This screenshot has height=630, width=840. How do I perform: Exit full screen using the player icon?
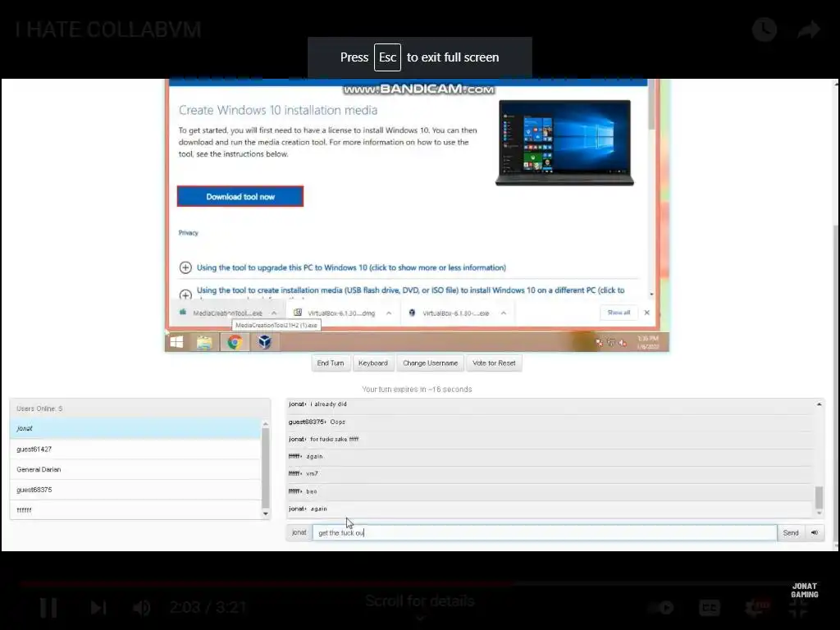798,609
